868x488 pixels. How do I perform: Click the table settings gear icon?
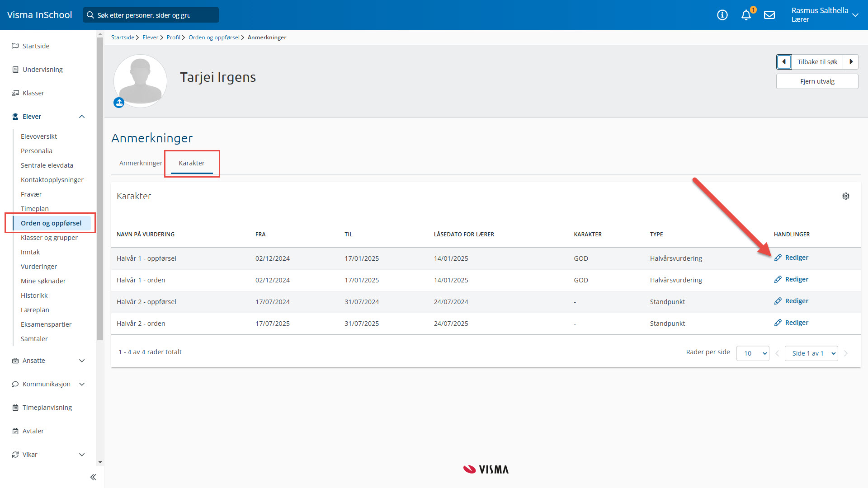click(846, 196)
